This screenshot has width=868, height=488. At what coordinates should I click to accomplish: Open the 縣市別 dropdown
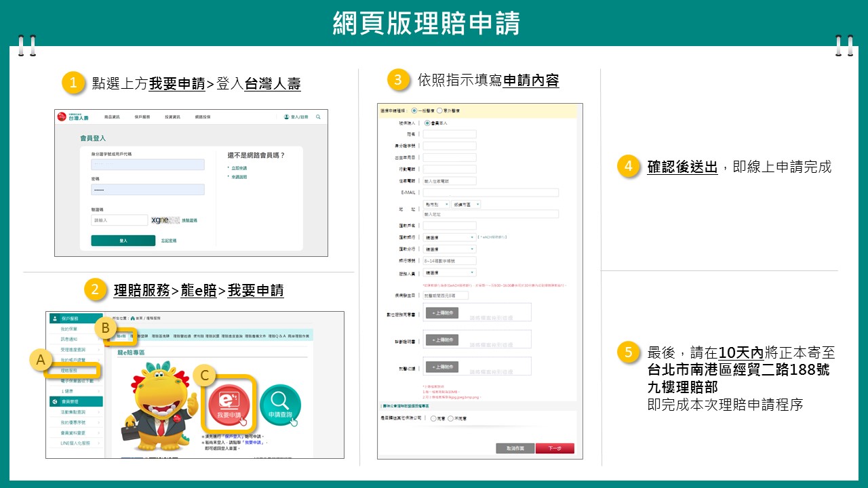click(437, 204)
